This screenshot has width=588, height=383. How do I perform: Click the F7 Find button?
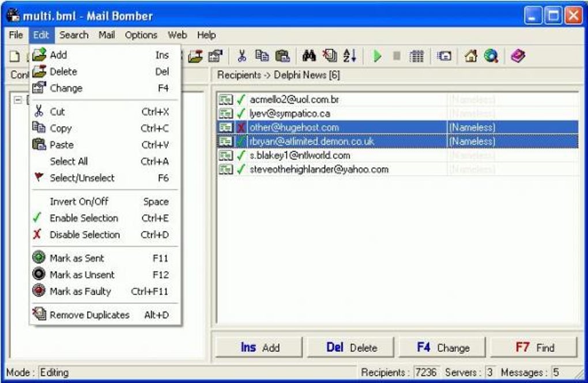(534, 347)
